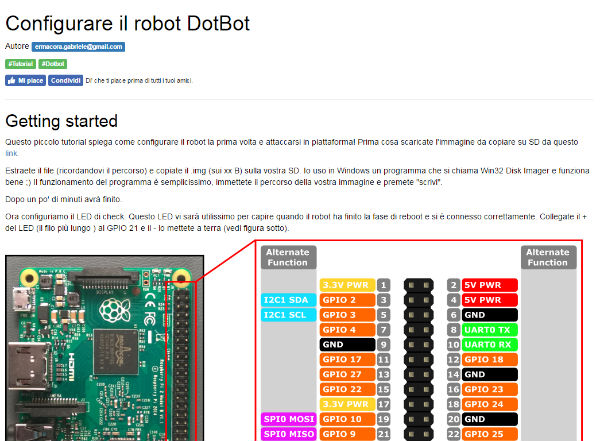Click the 'UART0 RX' label
Viewport: 600px width, 441px height.
[490, 345]
